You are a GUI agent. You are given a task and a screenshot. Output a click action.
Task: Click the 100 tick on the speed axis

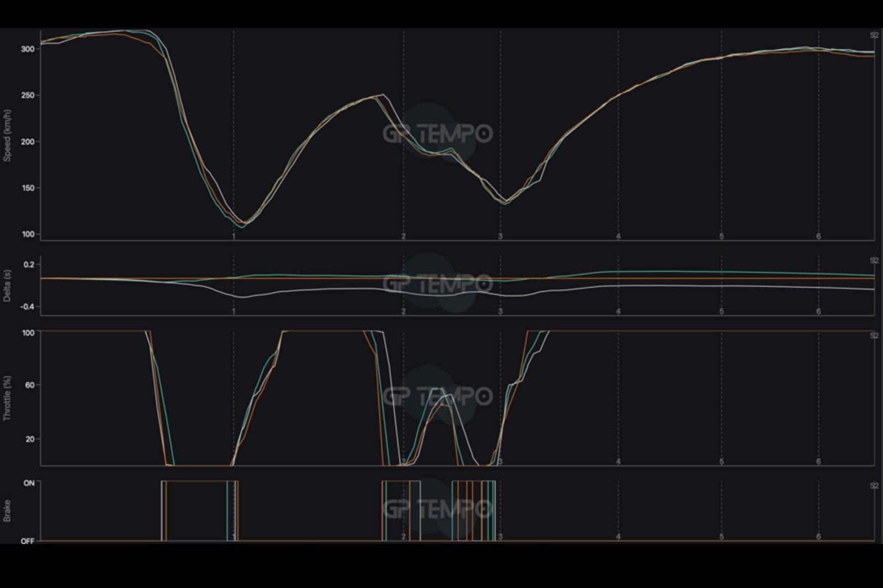pyautogui.click(x=28, y=235)
